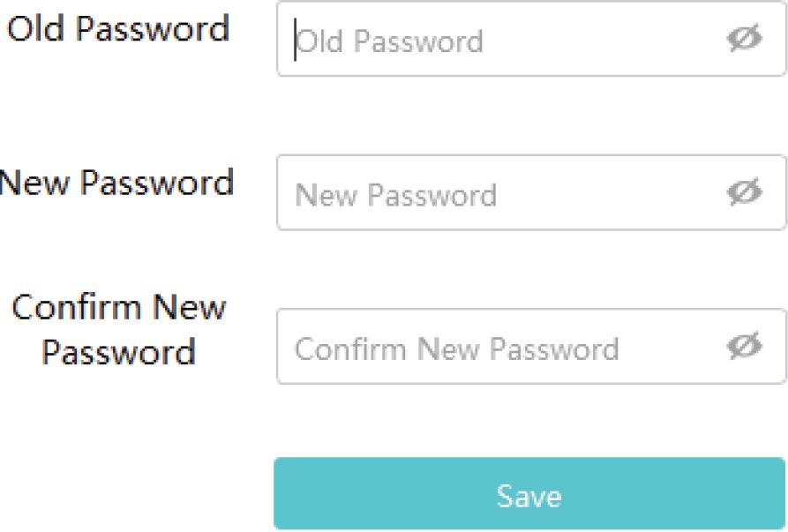Unmask characters in the first password box
This screenshot has width=788, height=532.
tap(744, 39)
